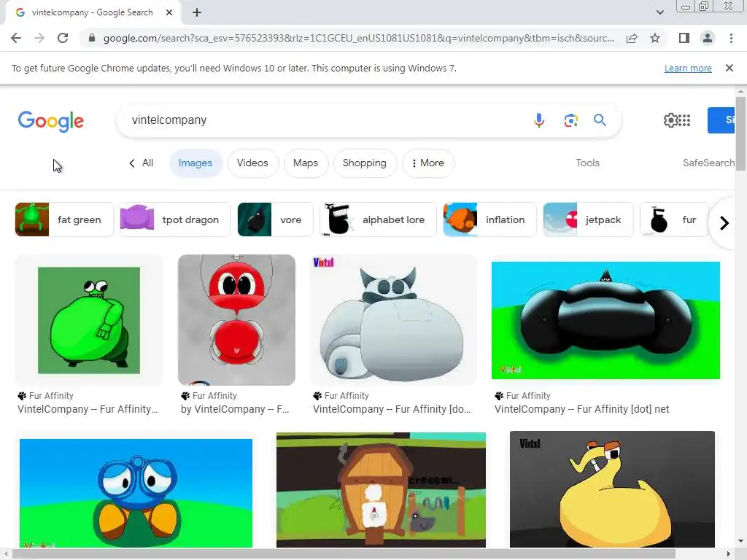The image size is (747, 560).
Task: Open the Chrome three-dot menu
Action: [x=731, y=38]
